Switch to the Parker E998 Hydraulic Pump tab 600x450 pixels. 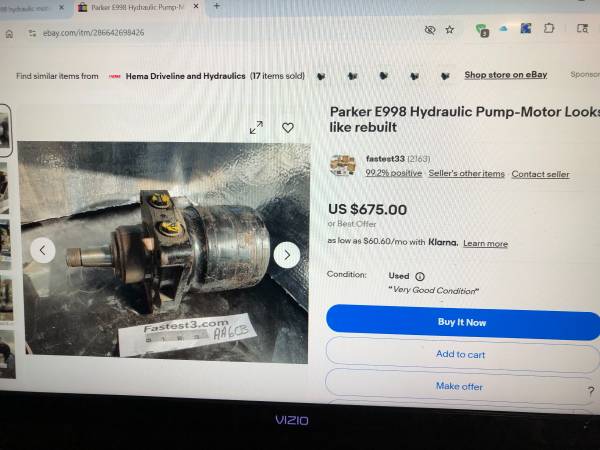139,7
